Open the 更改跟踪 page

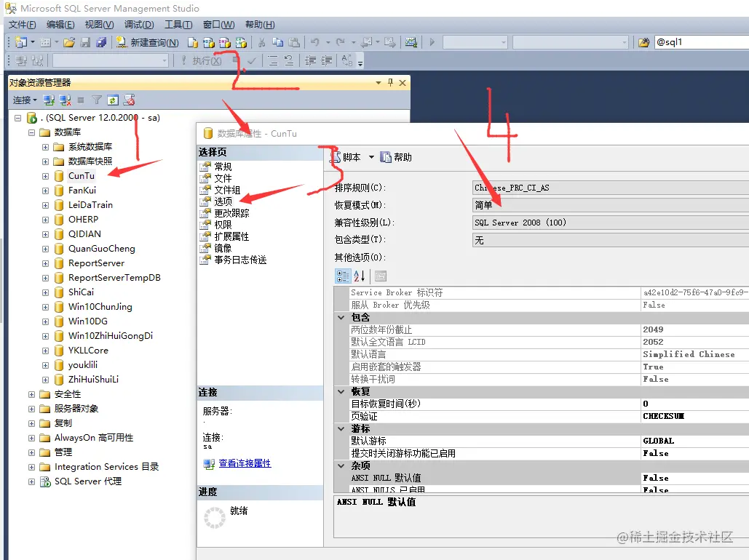231,213
